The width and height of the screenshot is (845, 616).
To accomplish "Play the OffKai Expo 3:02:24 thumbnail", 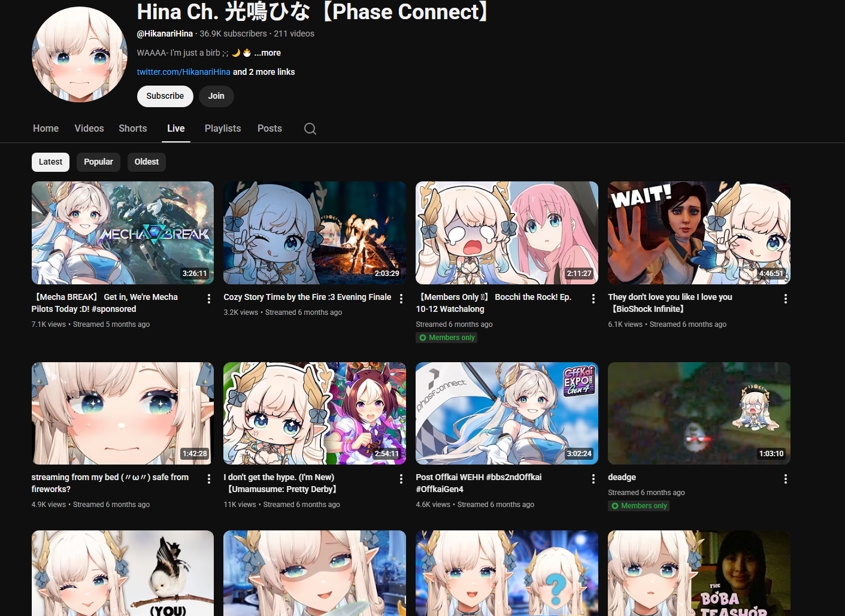I will (x=507, y=413).
